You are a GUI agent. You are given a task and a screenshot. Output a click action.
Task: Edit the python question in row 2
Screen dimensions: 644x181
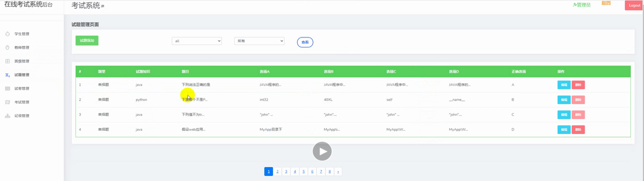tap(564, 100)
